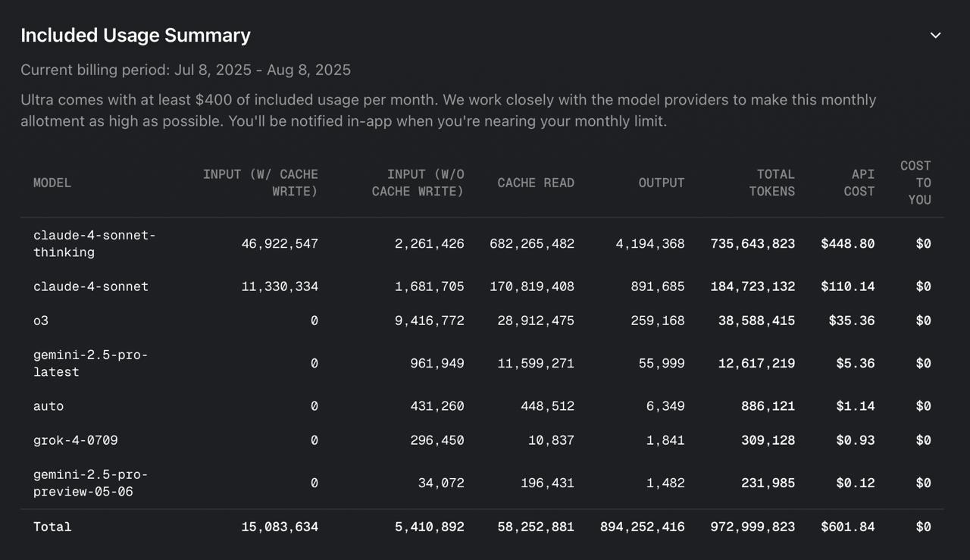Select the claude-4-sonnet model name
This screenshot has height=560, width=970.
point(90,286)
